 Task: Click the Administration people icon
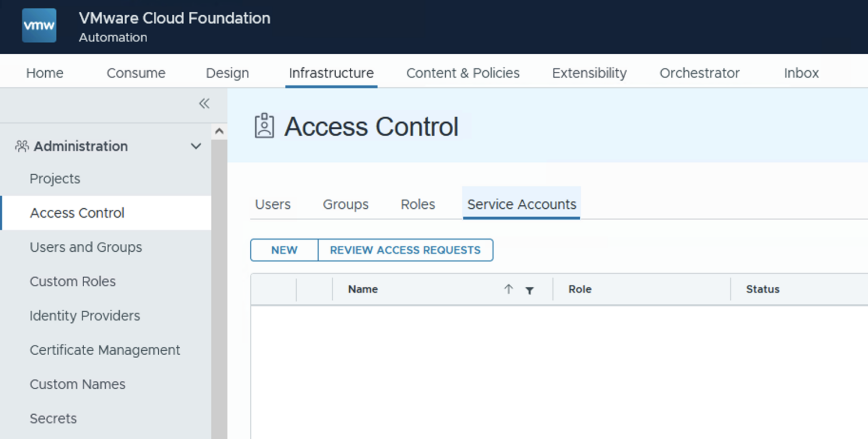(21, 146)
